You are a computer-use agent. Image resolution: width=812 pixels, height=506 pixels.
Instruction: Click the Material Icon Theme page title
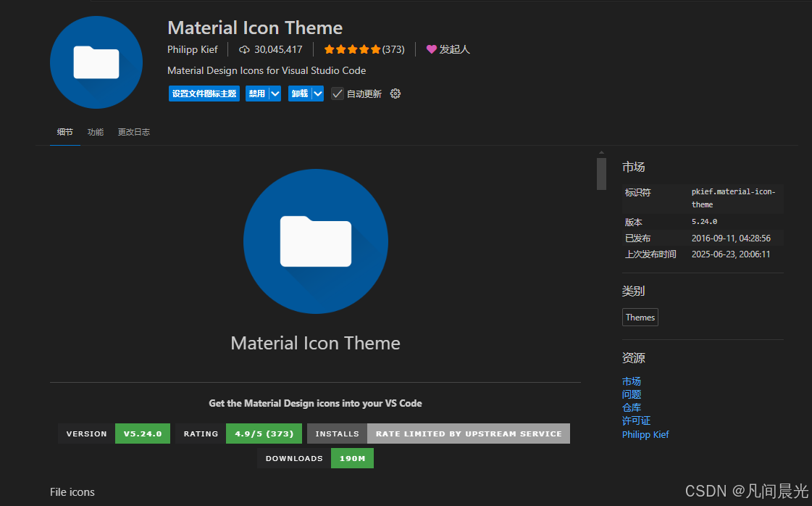coord(255,28)
